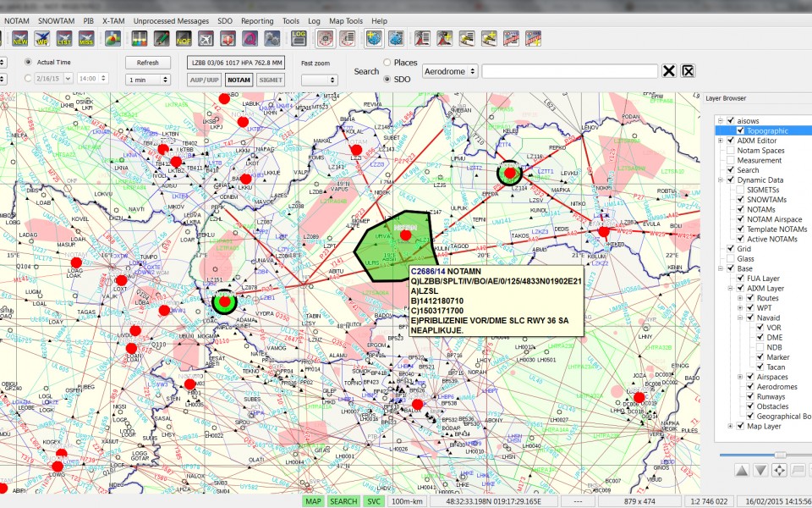Viewport: 812px width, 508px height.
Task: Expand the AIXM Editor tree node
Action: [721, 141]
